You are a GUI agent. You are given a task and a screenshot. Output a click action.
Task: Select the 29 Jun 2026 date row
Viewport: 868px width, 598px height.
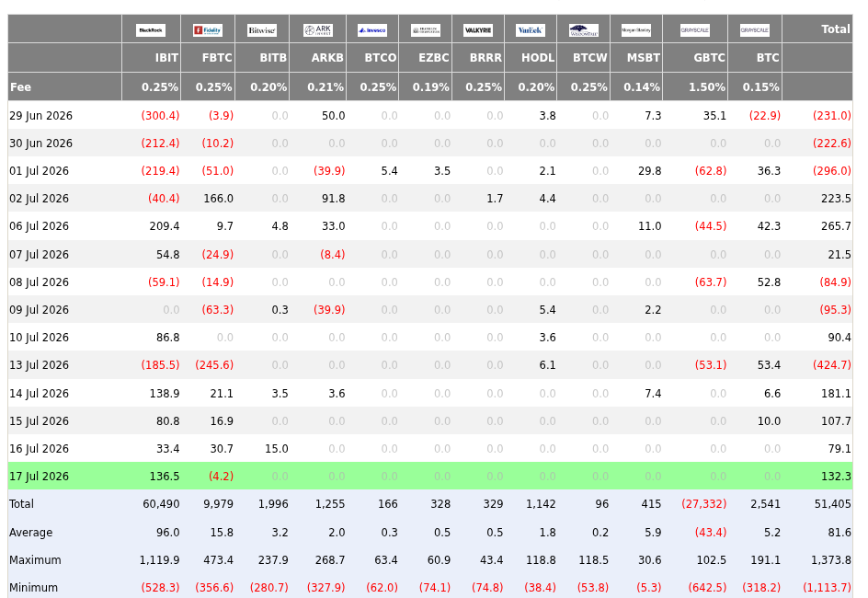(430, 115)
